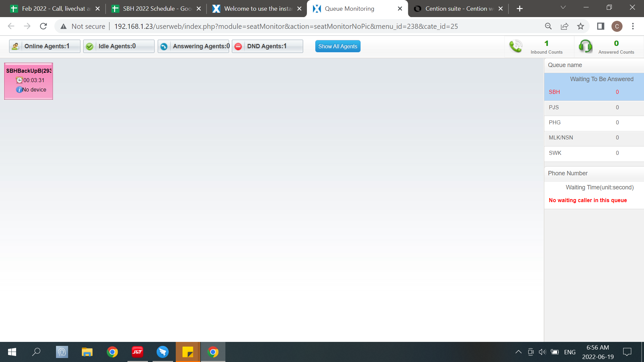Viewport: 644px width, 362px height.
Task: Click No waiting caller in this queue
Action: [x=588, y=200]
